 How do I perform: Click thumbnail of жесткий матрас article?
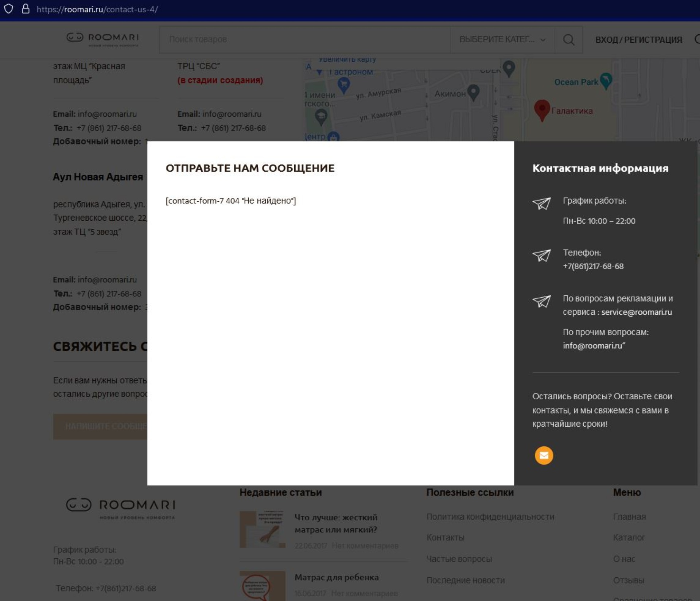point(262,529)
